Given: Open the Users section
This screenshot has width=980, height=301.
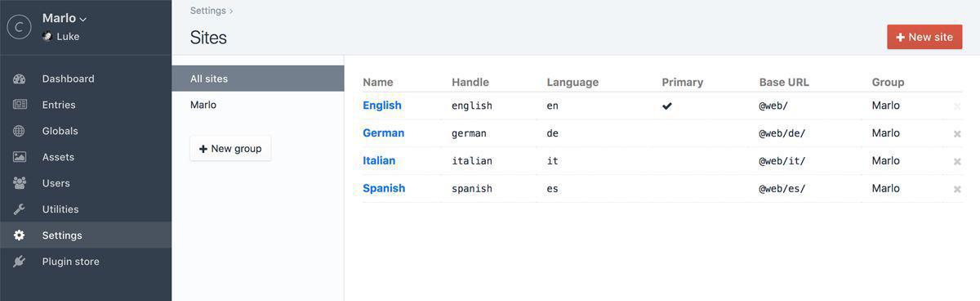Looking at the screenshot, I should pyautogui.click(x=86, y=183).
